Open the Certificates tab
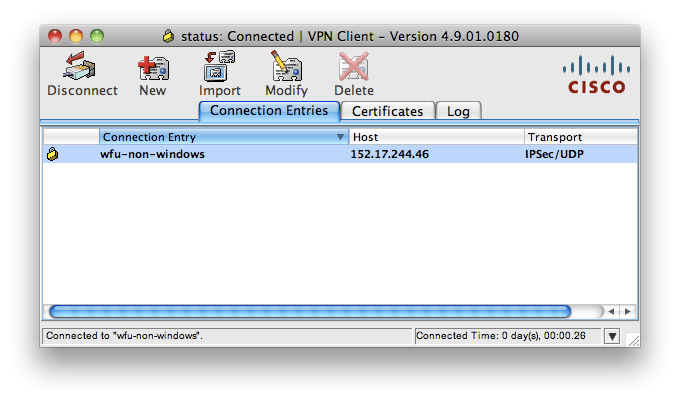This screenshot has width=680, height=402. tap(387, 111)
